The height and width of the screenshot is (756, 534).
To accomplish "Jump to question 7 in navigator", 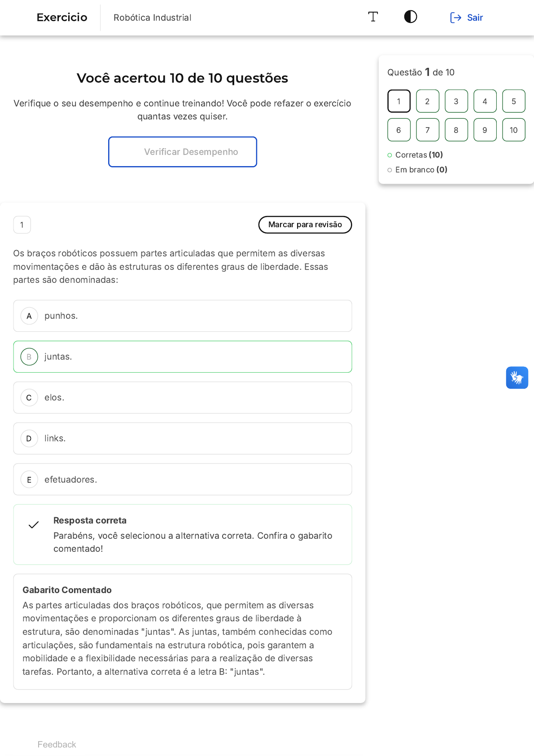I will [428, 130].
